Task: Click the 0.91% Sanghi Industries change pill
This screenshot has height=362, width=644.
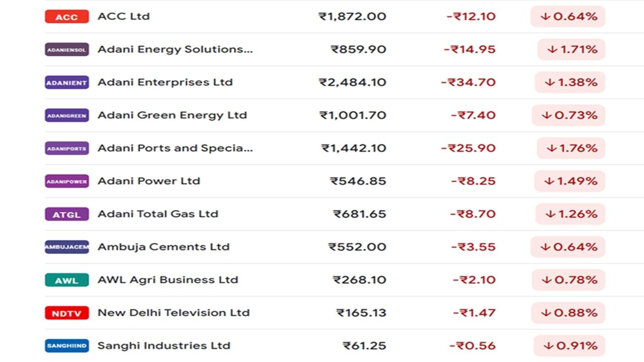Action: point(570,346)
